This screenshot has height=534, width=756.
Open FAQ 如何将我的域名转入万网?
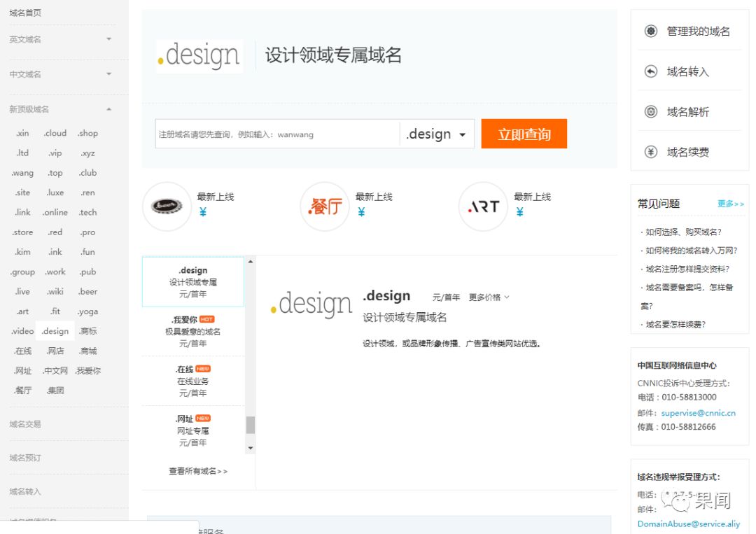click(692, 250)
